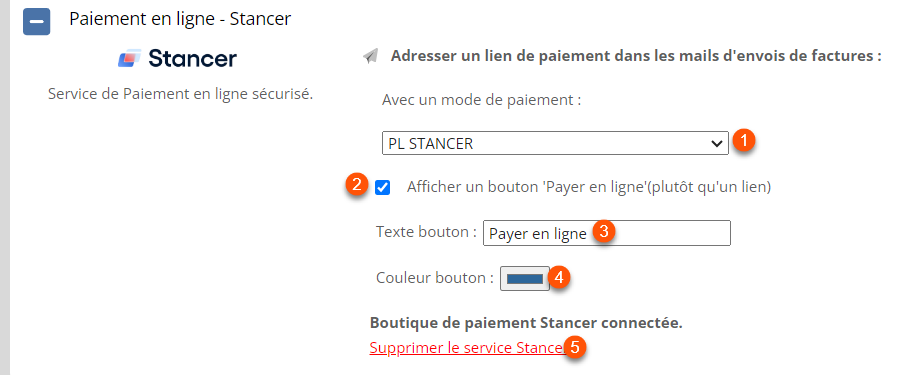This screenshot has width=899, height=375.
Task: Focus the Texte bouton input field
Action: (x=607, y=233)
